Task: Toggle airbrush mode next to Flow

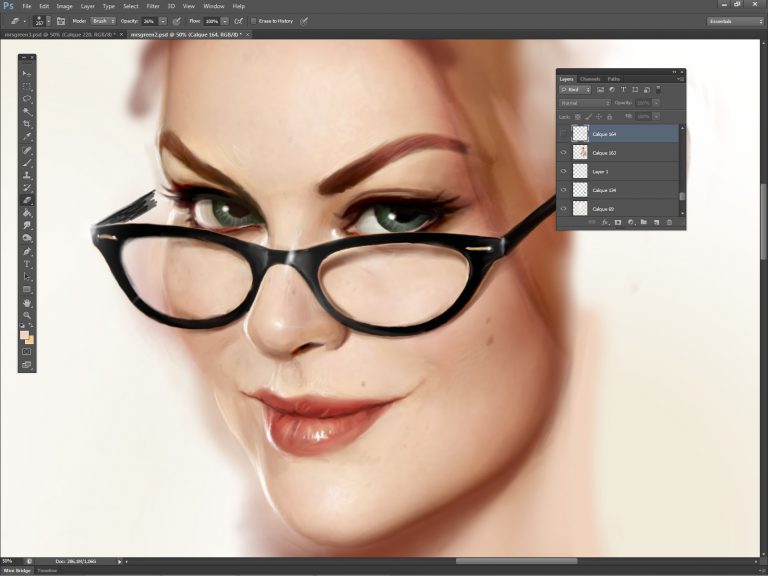Action: tap(239, 21)
